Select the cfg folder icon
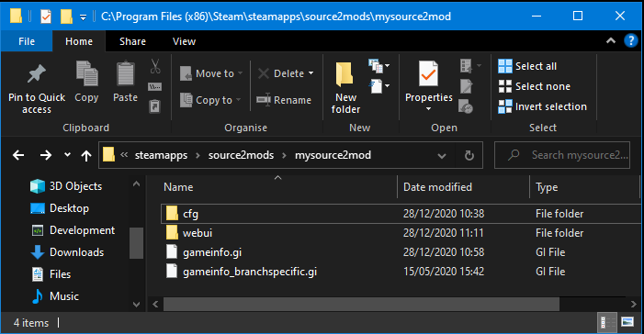The height and width of the screenshot is (334, 644). point(172,214)
